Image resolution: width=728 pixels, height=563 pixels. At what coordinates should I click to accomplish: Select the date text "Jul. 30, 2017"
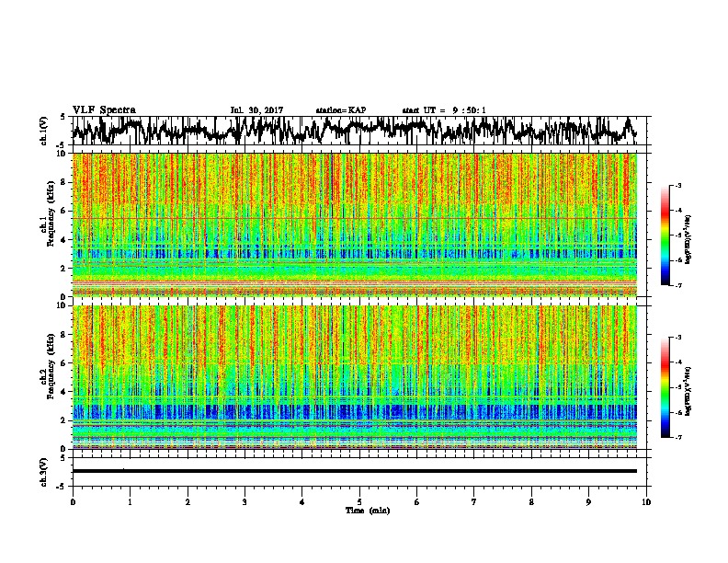point(256,110)
